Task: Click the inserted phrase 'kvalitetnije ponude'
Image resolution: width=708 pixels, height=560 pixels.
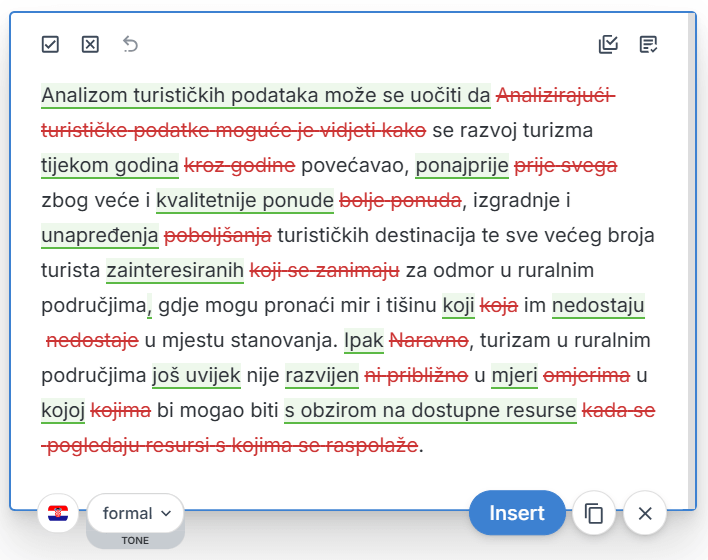Action: 244,200
